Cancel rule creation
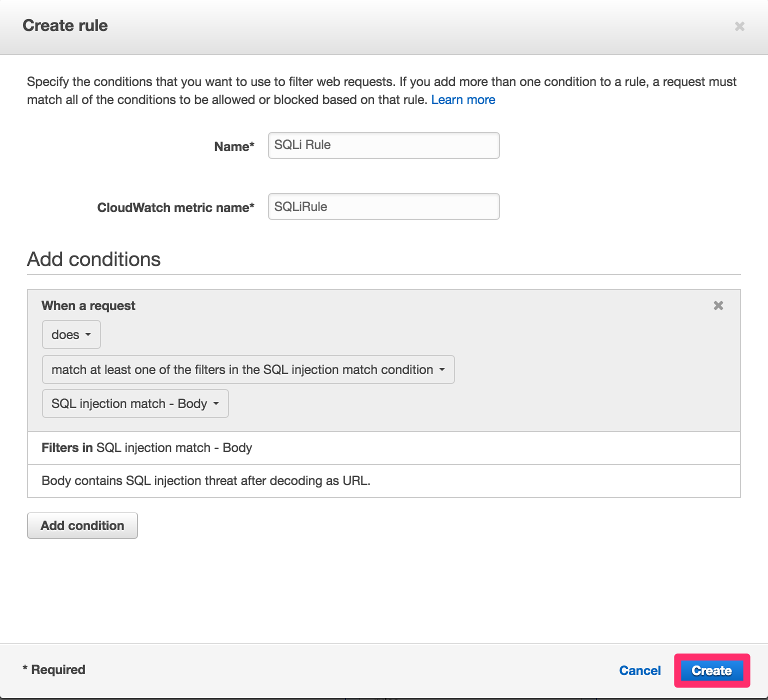The width and height of the screenshot is (768, 700). [x=640, y=670]
